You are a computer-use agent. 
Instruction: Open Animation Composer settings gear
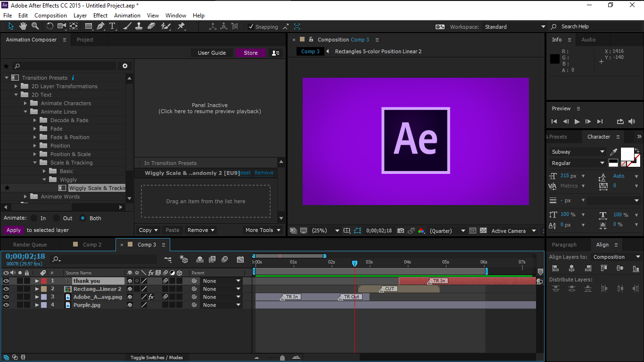[125, 66]
